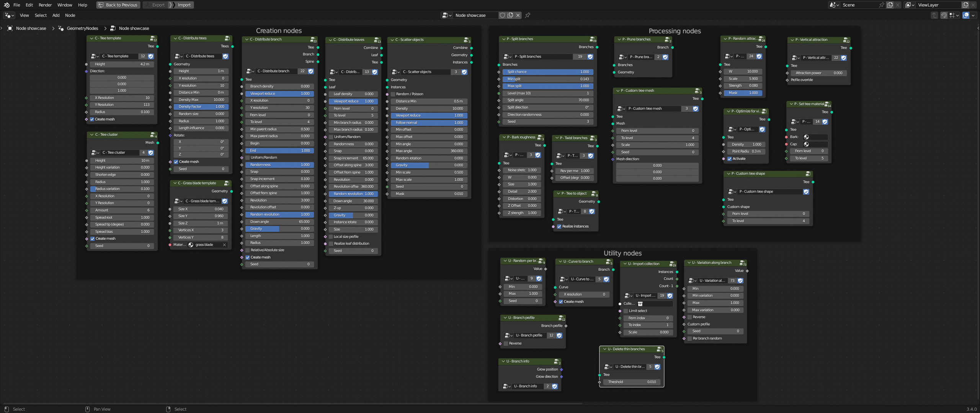Click the Back to Previous button
The image size is (980, 413).
[118, 5]
